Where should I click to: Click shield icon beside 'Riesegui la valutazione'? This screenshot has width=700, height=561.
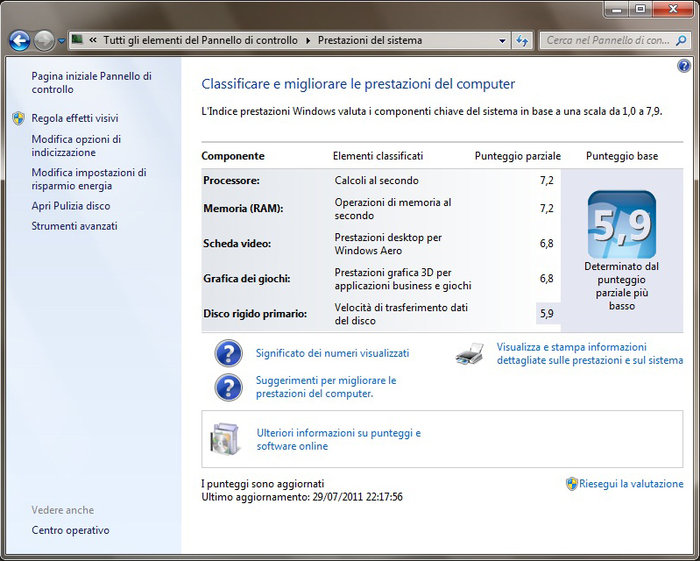572,484
